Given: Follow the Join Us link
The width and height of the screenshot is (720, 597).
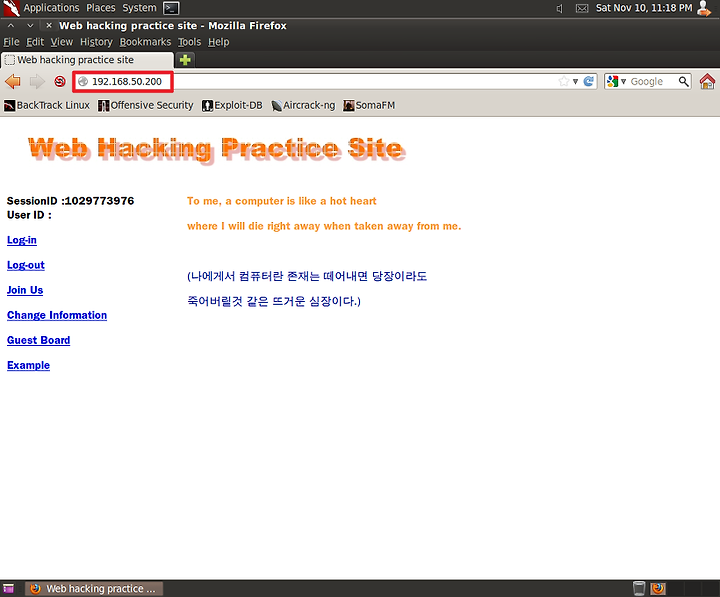Looking at the screenshot, I should 25,290.
